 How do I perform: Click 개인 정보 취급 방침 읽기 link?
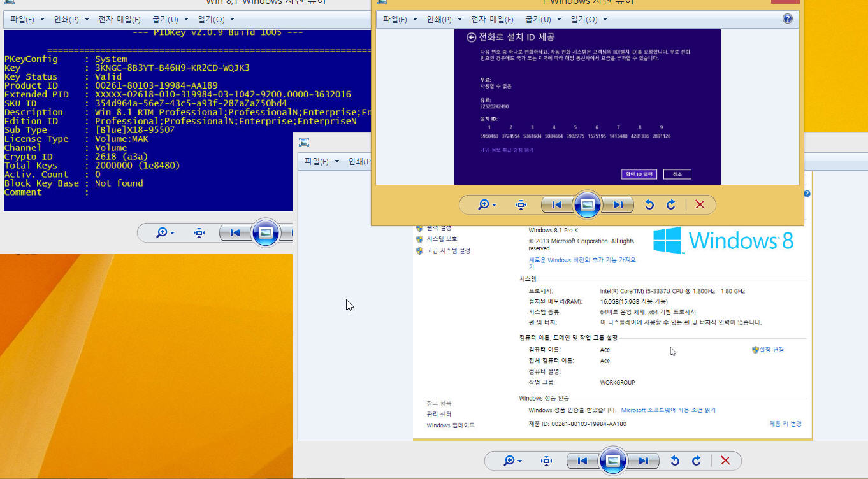(x=507, y=150)
